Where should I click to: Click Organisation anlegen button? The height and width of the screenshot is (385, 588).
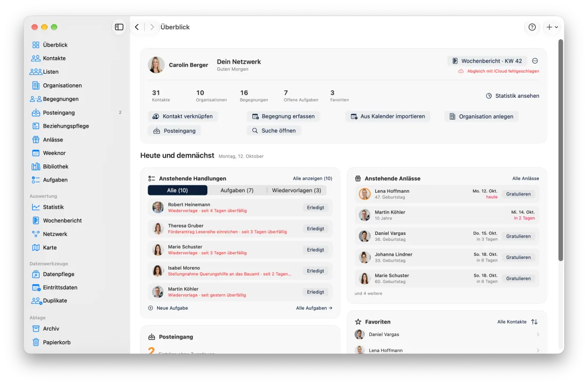tap(482, 116)
